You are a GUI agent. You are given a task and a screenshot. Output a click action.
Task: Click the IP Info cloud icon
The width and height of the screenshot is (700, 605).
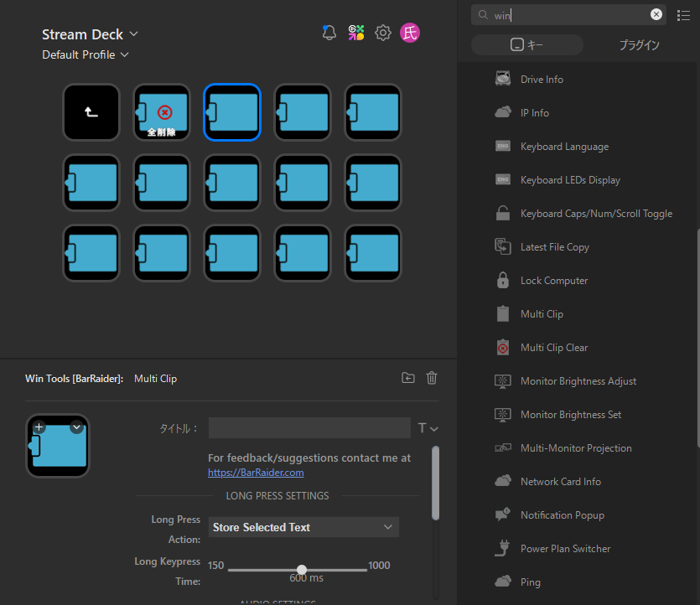pos(503,112)
